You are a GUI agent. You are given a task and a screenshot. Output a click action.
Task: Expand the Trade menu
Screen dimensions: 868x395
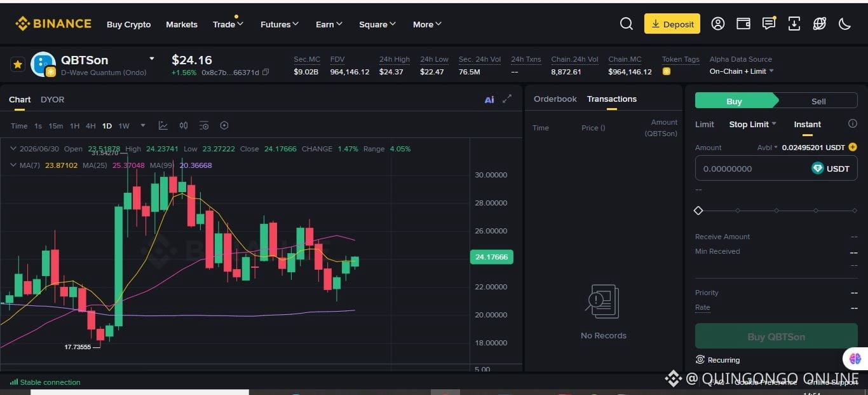(228, 24)
